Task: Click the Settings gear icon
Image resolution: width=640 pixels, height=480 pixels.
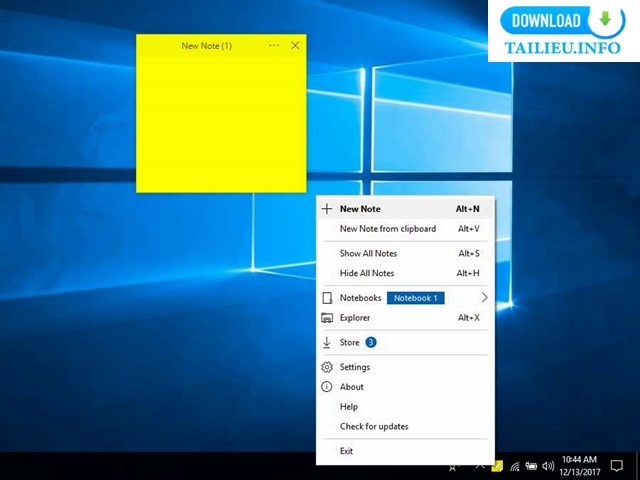Action: pos(327,367)
